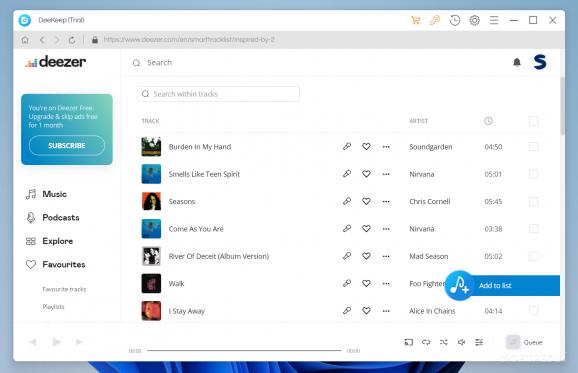Viewport: 578px width, 373px height.
Task: Tick checkbox for Smells Like Teen Spirit
Action: point(533,174)
